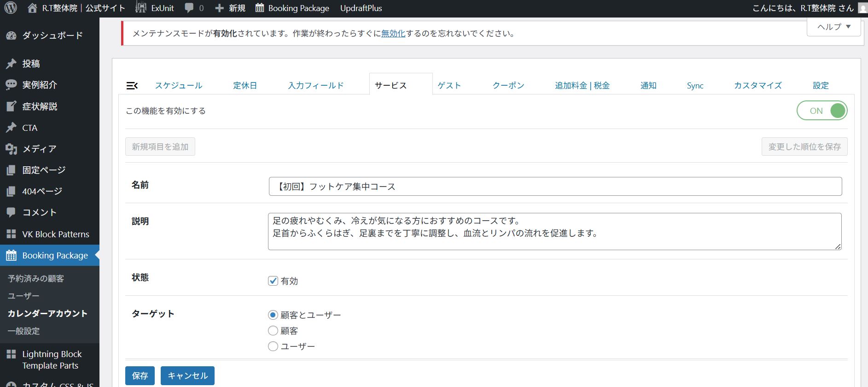Click the comments bubble icon in admin bar
Screen dimensions: 868x387
[189, 8]
